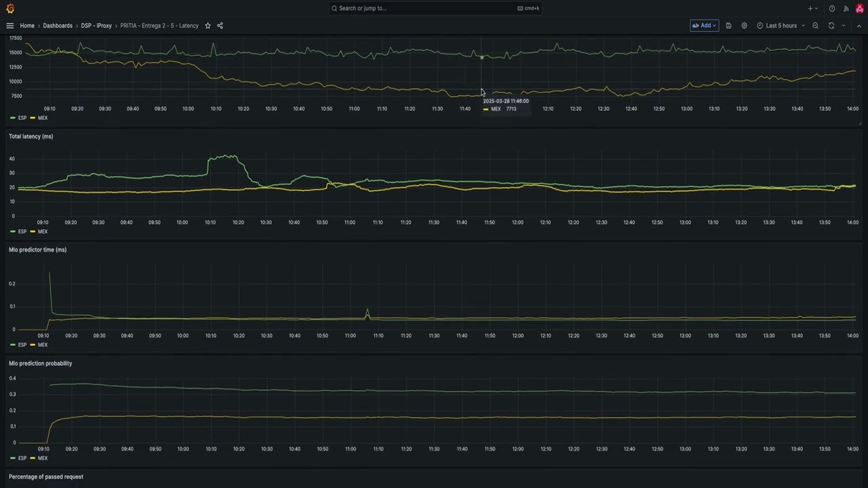Click the PRITIA - Entrega 2 - 5 - Latency breadcrumb
Image resolution: width=868 pixels, height=488 pixels.
coord(159,26)
